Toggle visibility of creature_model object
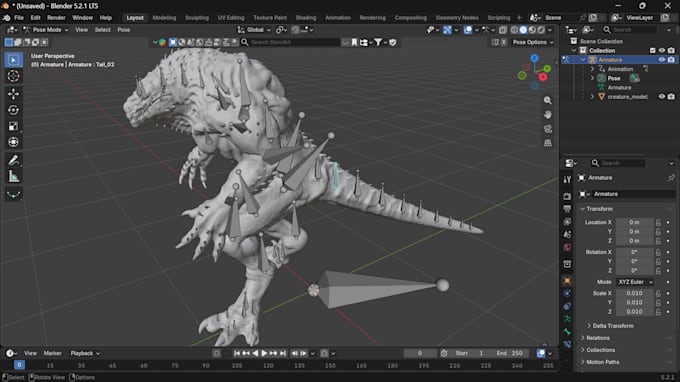The height and width of the screenshot is (382, 680). click(661, 97)
